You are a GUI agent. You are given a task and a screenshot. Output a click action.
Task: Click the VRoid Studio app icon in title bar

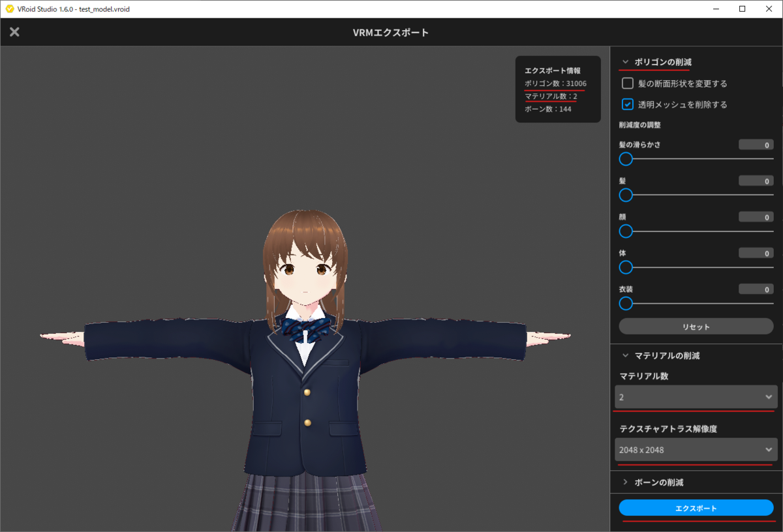point(9,9)
